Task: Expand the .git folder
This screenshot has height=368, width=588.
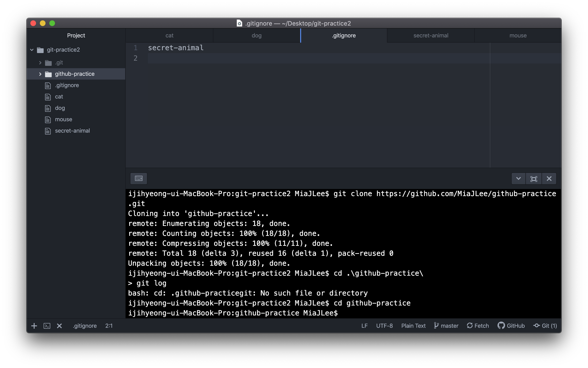Action: click(40, 63)
